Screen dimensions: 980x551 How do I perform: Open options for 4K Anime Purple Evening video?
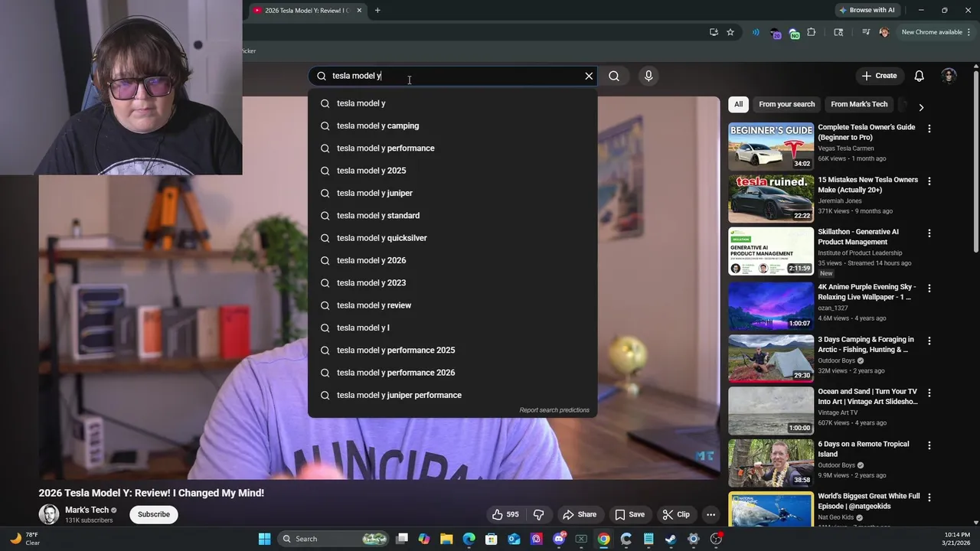tap(929, 289)
